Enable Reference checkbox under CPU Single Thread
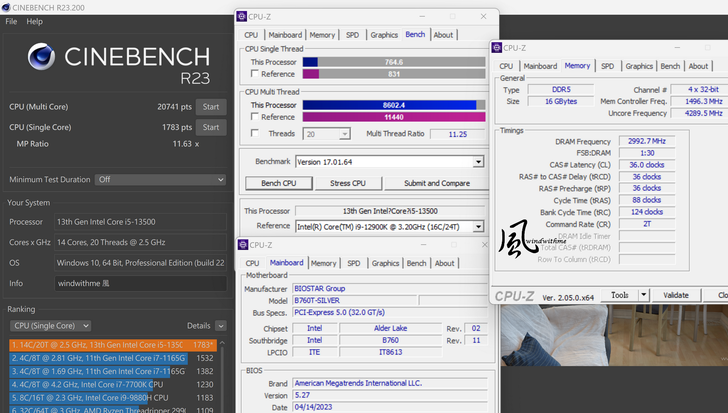This screenshot has width=728, height=413. [255, 74]
